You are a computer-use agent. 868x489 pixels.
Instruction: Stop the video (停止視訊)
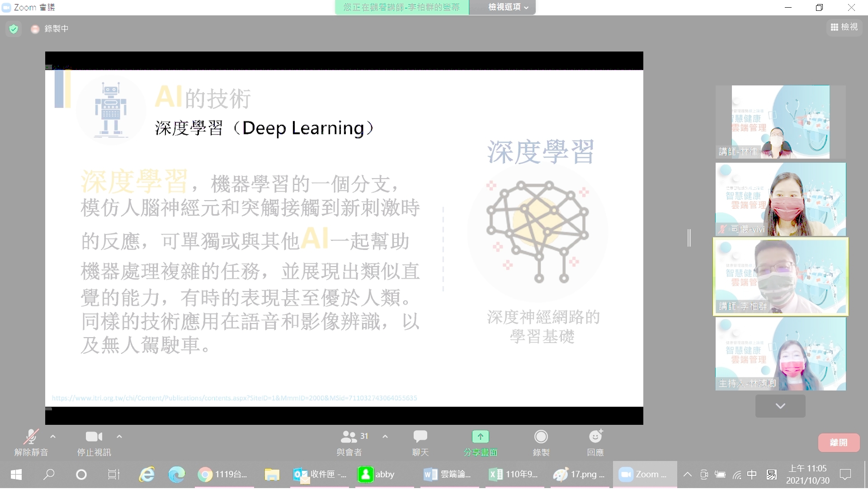(94, 442)
